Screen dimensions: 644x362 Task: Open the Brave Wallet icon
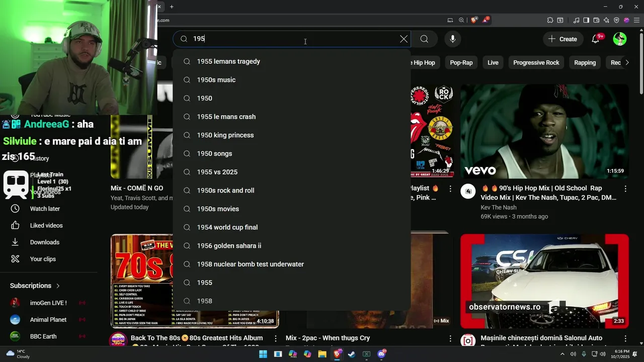click(x=596, y=20)
